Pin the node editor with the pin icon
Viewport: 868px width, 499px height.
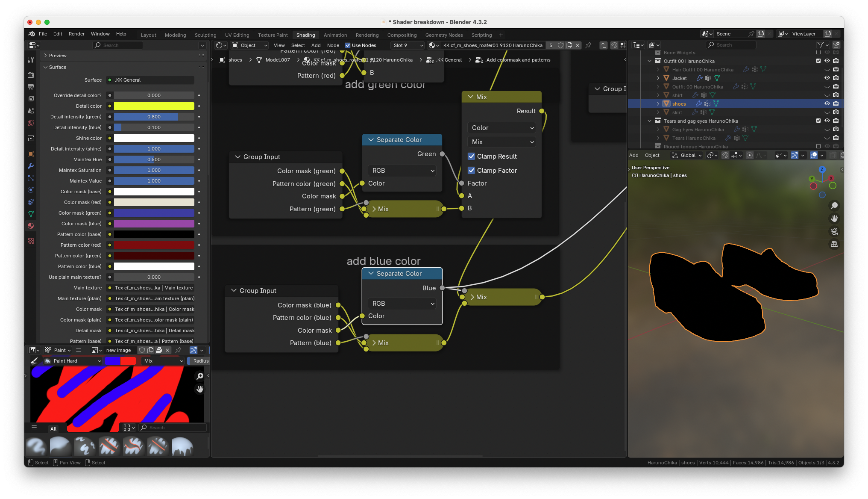tap(588, 45)
